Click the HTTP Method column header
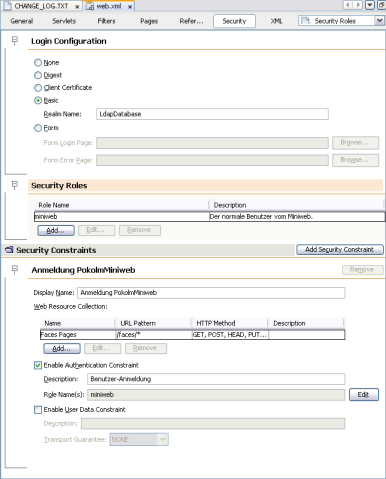This screenshot has height=479, width=386. coord(230,323)
